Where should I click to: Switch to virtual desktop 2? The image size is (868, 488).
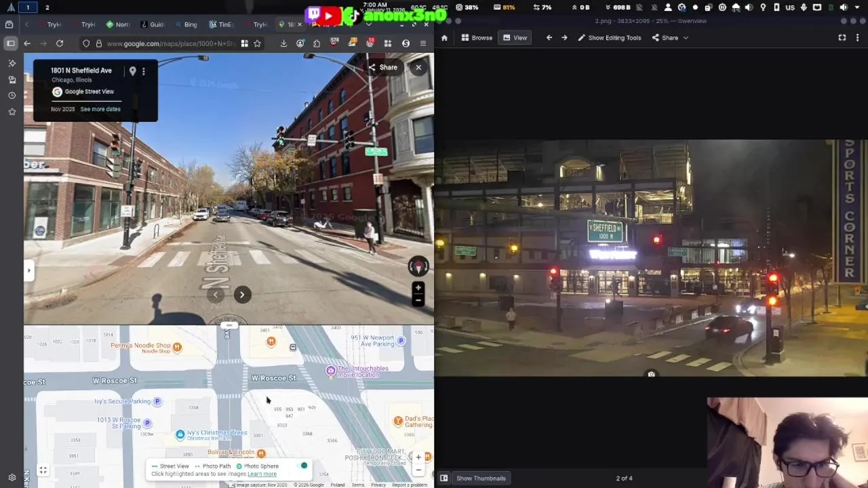point(47,7)
